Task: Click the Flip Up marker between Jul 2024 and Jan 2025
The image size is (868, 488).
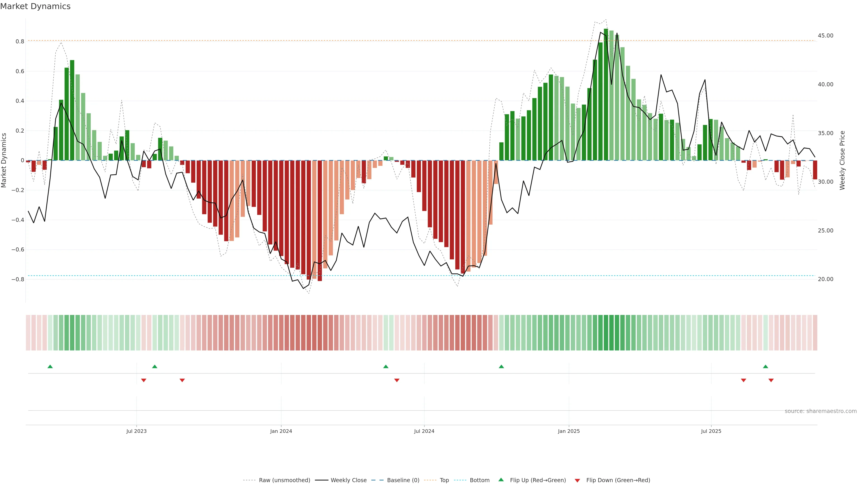Action: [501, 366]
